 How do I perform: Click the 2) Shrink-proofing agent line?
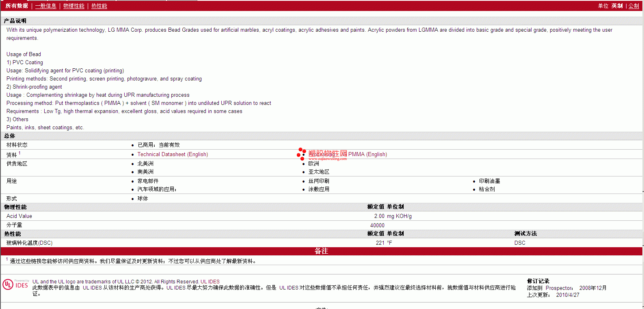(x=34, y=87)
